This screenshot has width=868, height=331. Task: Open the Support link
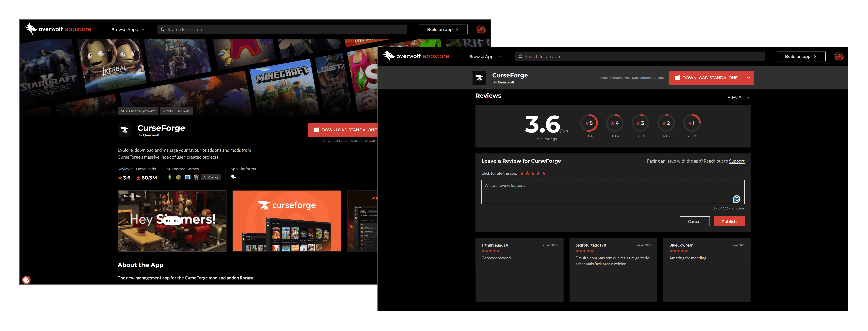click(x=737, y=161)
